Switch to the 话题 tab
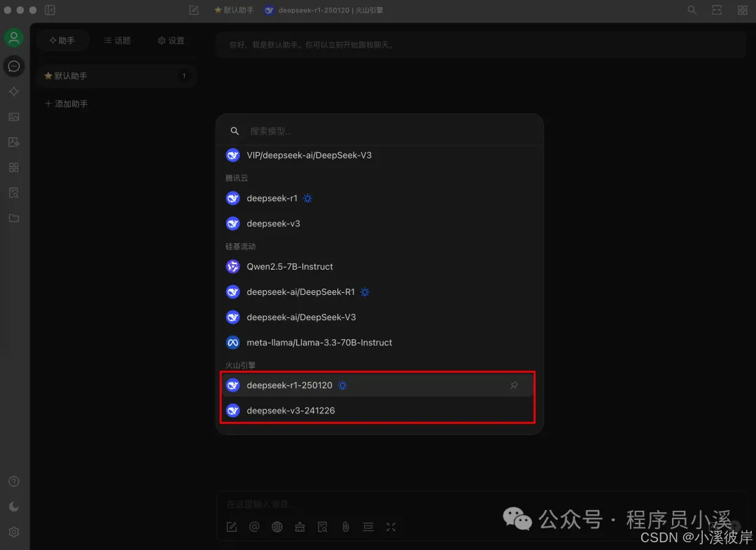The height and width of the screenshot is (550, 756). (117, 41)
